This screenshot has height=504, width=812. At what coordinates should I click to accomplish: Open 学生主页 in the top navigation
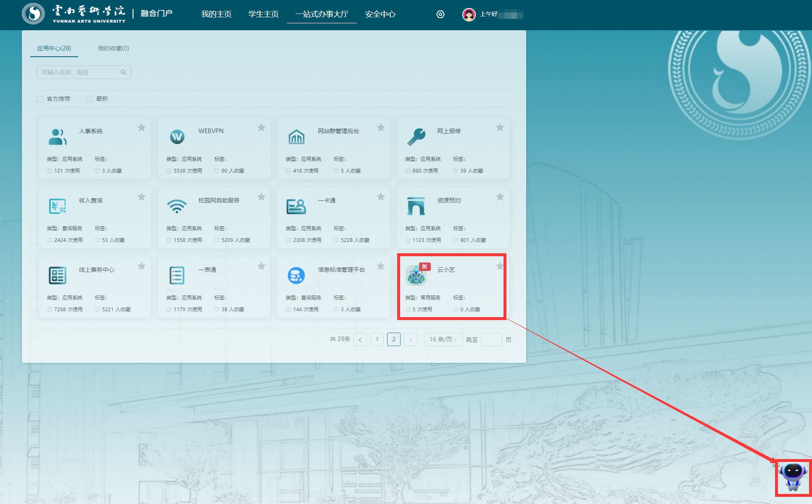pyautogui.click(x=263, y=14)
